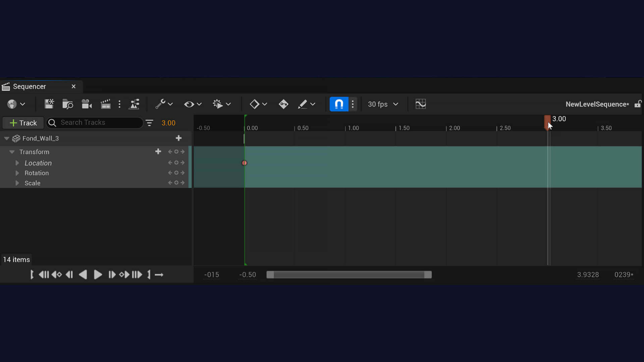Toggle playback loop mode arrow
The width and height of the screenshot is (644, 362).
[x=159, y=275]
